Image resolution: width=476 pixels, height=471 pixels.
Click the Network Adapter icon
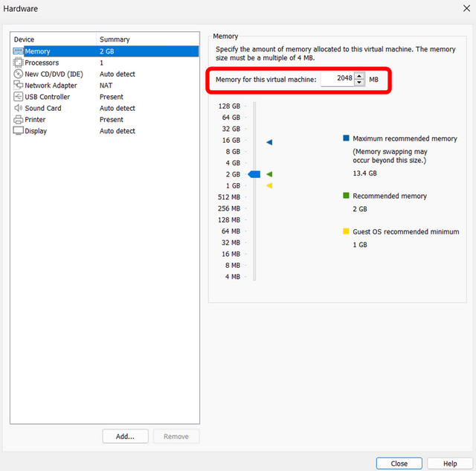[x=19, y=86]
